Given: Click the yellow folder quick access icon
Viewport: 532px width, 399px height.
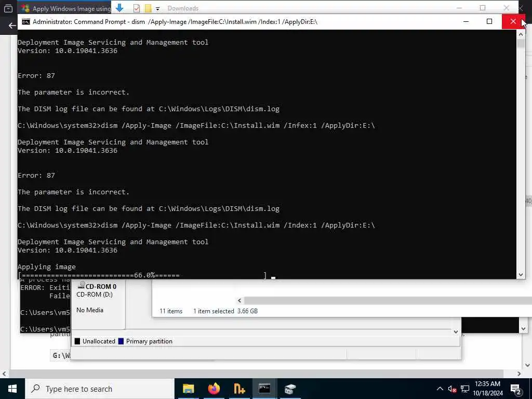Looking at the screenshot, I should [x=148, y=8].
